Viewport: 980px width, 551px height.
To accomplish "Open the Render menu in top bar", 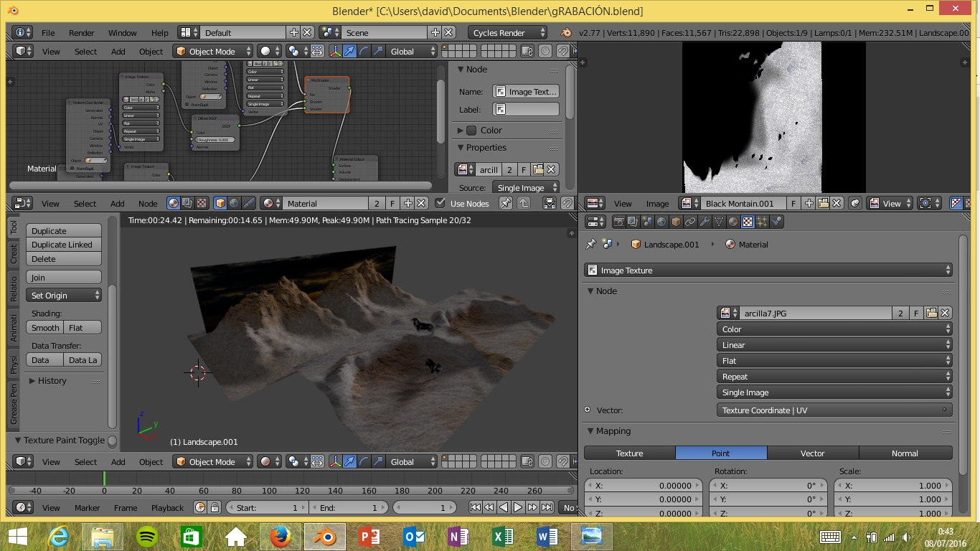I will pos(81,33).
